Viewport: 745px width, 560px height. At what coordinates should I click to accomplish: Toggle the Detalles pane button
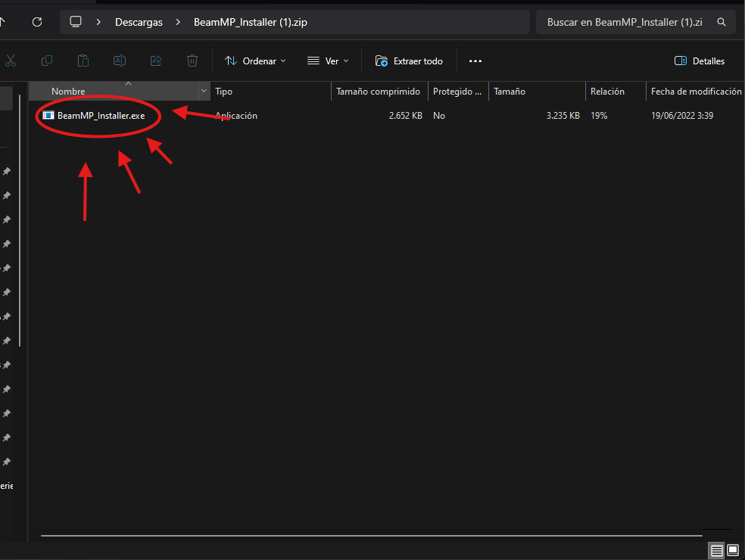pos(700,61)
